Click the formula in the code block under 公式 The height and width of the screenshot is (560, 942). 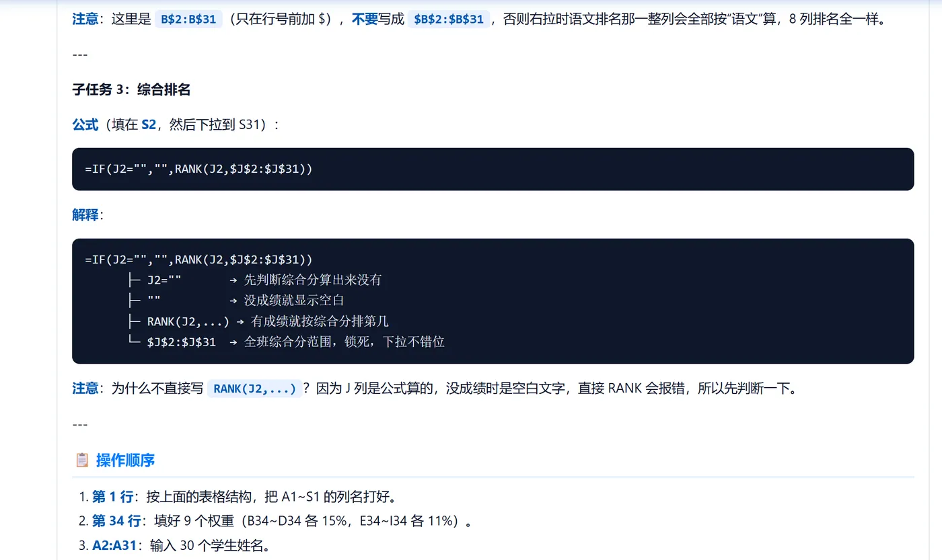[x=198, y=169]
